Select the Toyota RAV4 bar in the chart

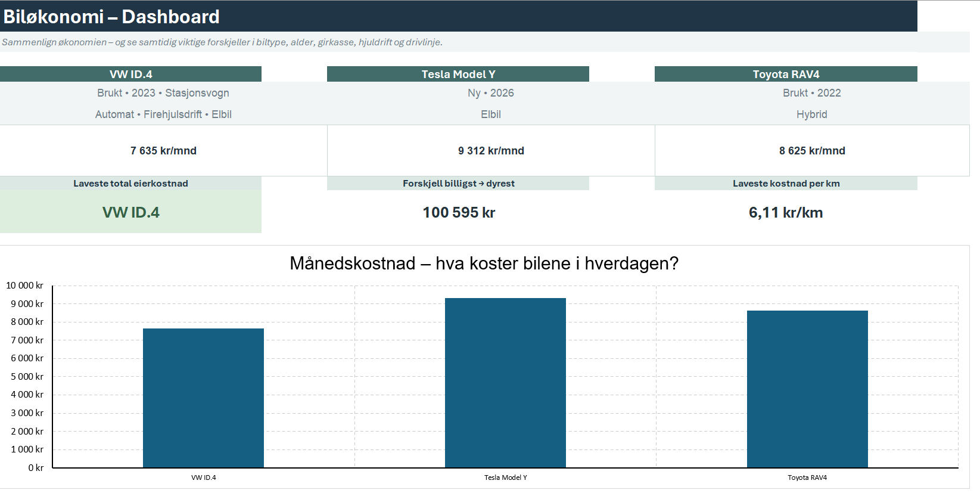807,389
